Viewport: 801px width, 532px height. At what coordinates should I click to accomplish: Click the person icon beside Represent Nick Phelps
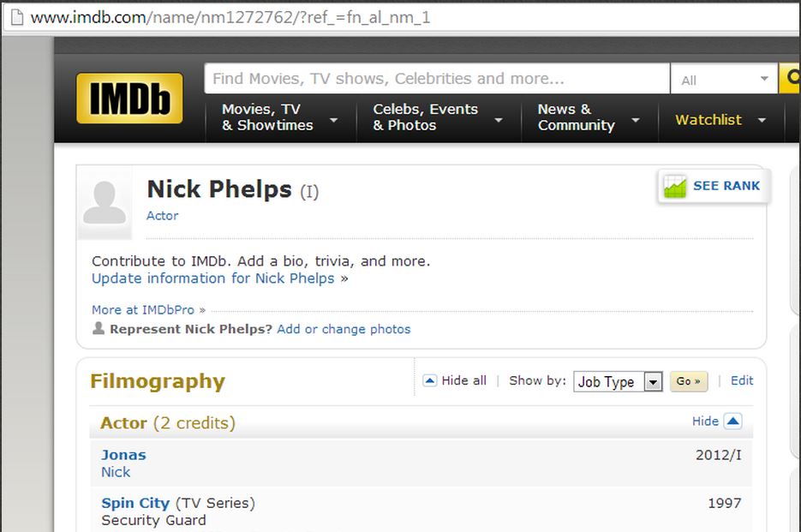coord(99,328)
